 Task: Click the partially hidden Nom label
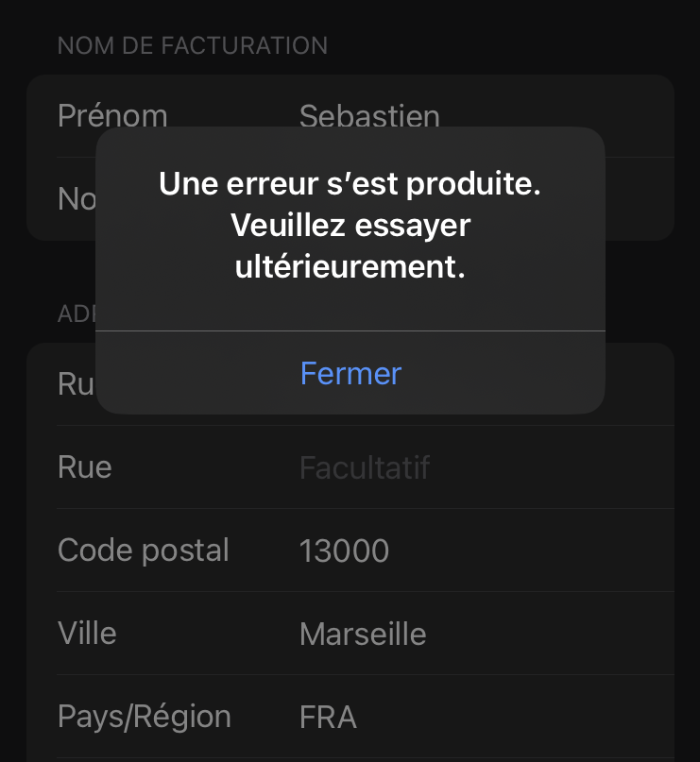point(77,198)
